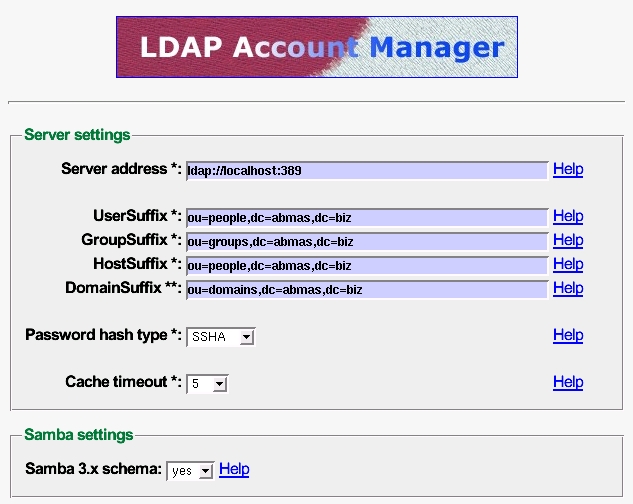Click the LDAP Account Manager logo banner
The width and height of the screenshot is (633, 504).
click(316, 47)
